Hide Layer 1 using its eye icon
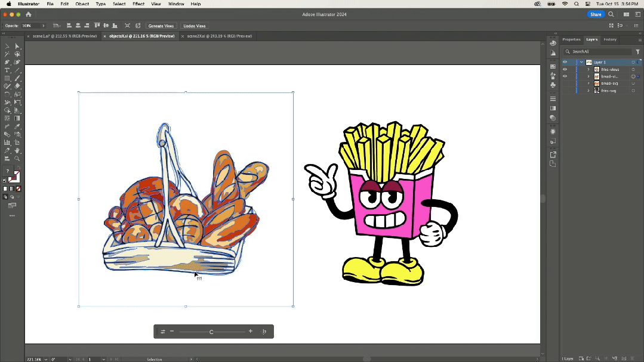The width and height of the screenshot is (644, 362). [x=565, y=63]
